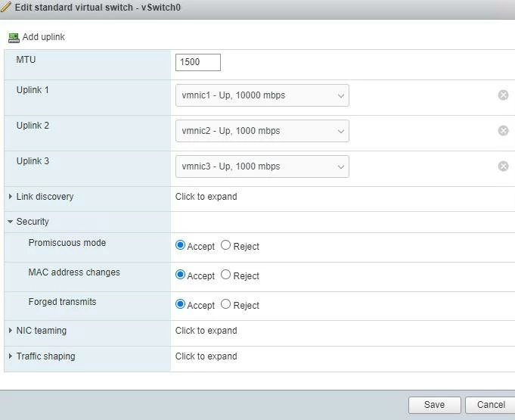Click 'Click to expand' beside Link discovery
This screenshot has width=515, height=420.
[206, 197]
